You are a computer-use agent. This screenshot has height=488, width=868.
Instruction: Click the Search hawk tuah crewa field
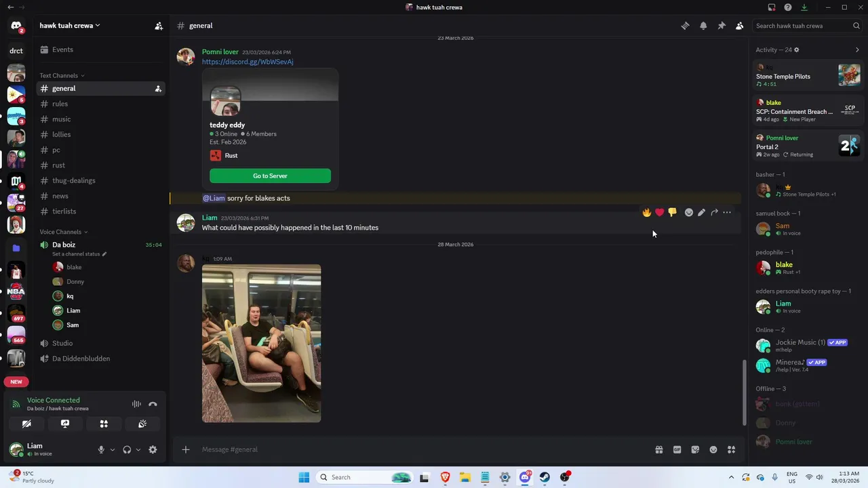[807, 26]
